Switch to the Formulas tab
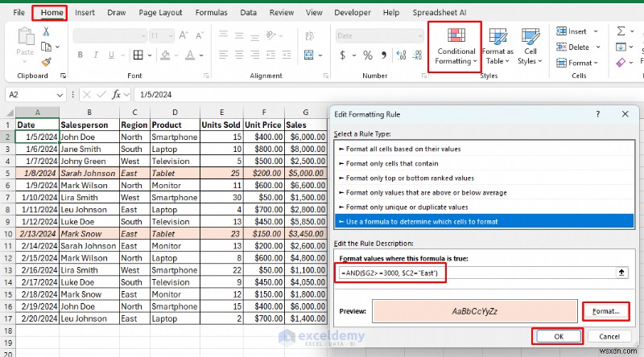This screenshot has height=357, width=644. (211, 13)
